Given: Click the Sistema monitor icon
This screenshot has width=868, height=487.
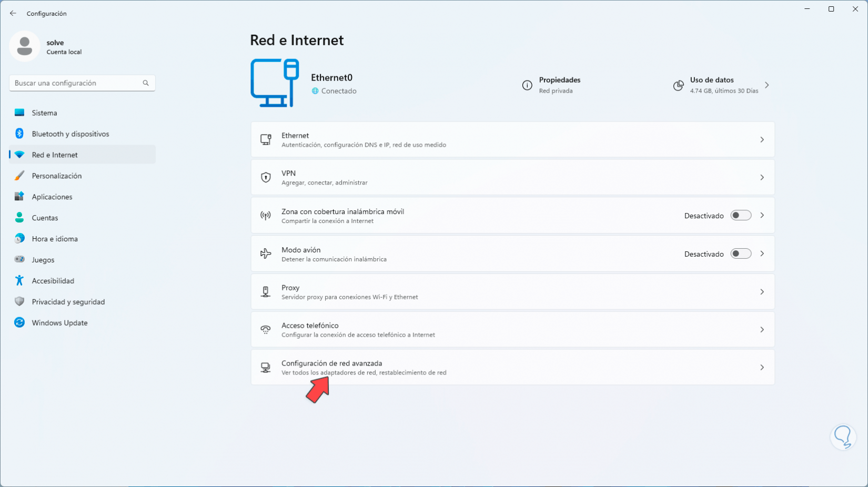Looking at the screenshot, I should point(19,113).
